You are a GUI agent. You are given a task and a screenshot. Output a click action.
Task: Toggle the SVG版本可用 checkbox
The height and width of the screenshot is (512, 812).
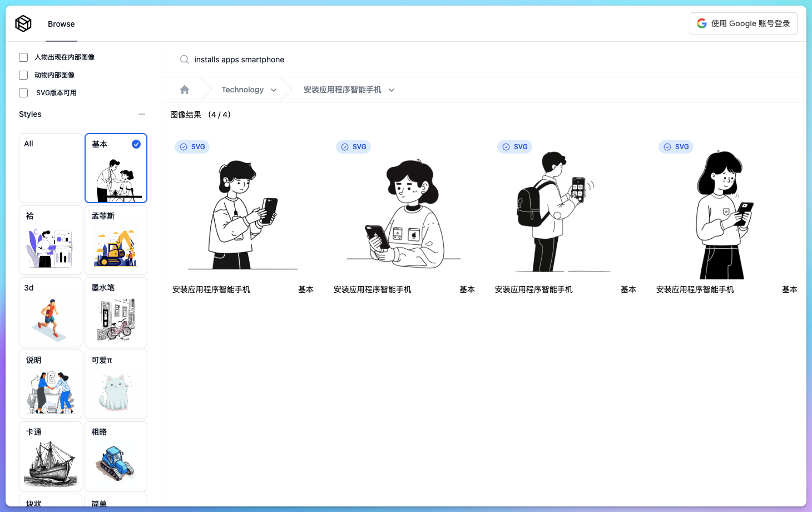[23, 92]
